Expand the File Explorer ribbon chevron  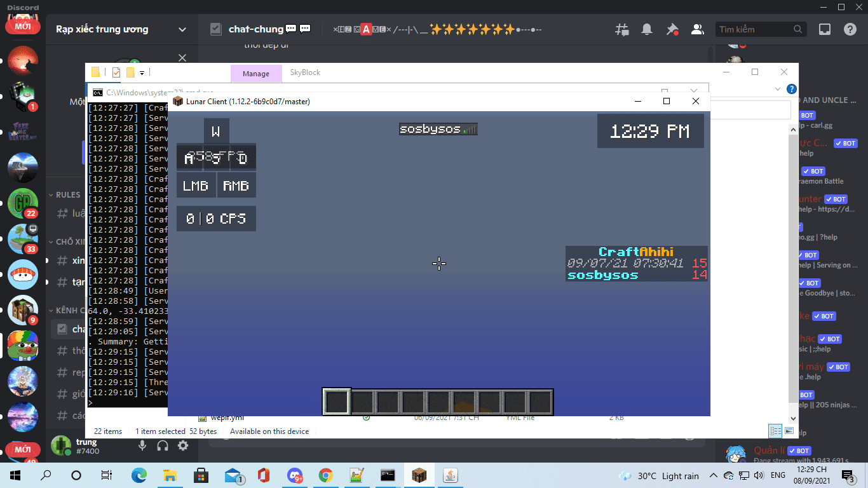tap(778, 89)
